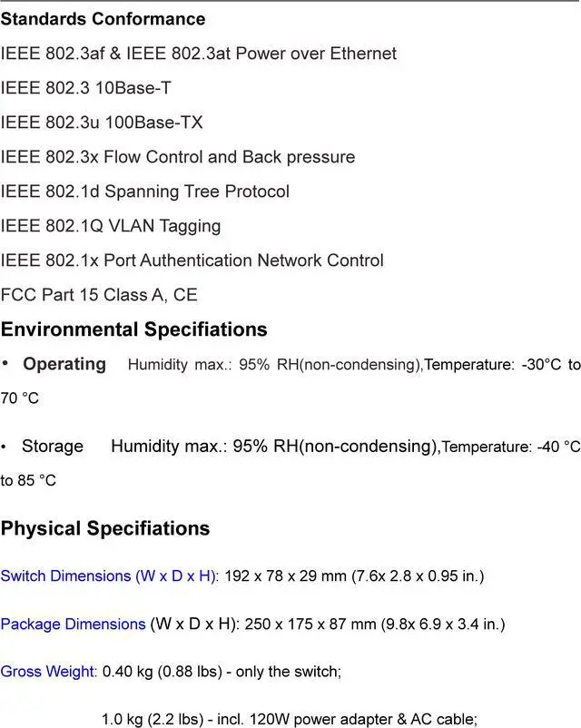Click the Port Authentication Network Control line
This screenshot has width=581, height=728.
(192, 261)
